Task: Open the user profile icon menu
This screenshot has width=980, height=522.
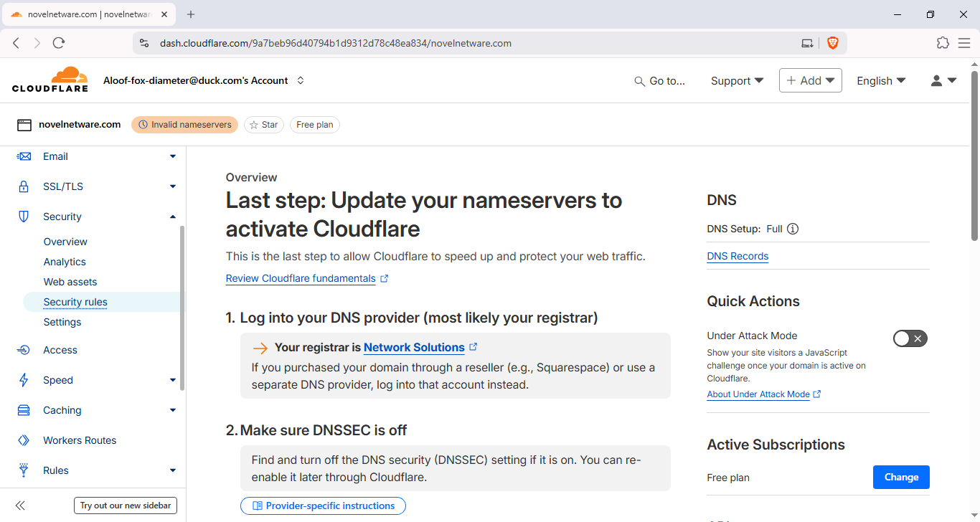Action: pos(943,81)
